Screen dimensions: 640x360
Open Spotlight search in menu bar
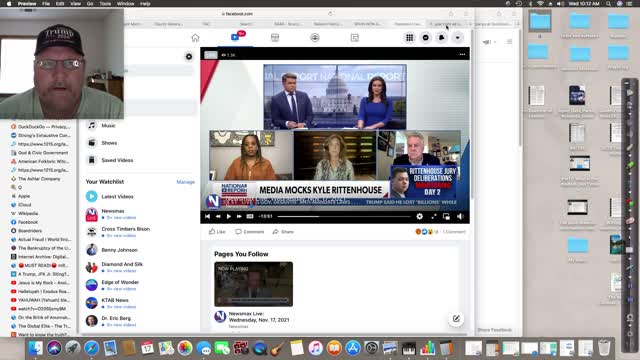coord(608,4)
